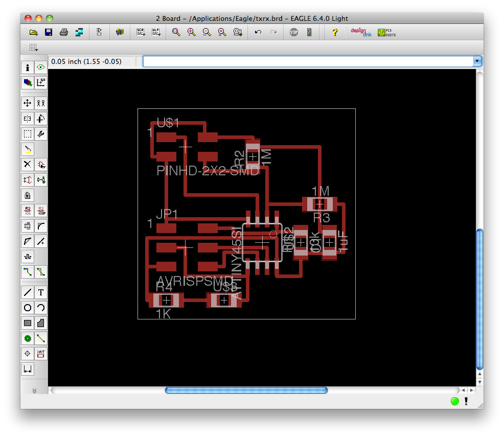Select the Ripup tool
504x437 pixels.
(41, 272)
